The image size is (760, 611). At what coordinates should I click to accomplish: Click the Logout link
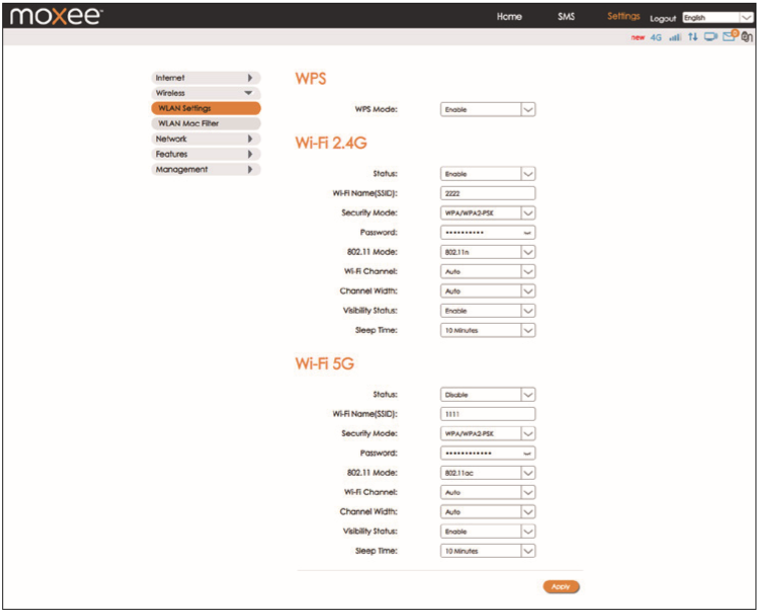click(x=663, y=18)
